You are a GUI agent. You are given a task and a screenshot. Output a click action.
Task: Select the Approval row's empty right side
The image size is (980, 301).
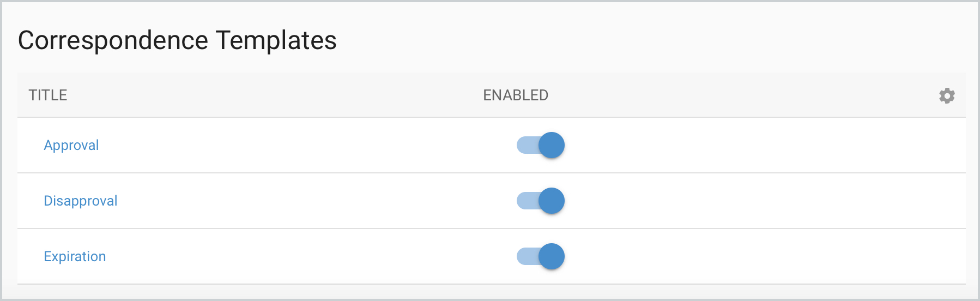click(x=763, y=145)
